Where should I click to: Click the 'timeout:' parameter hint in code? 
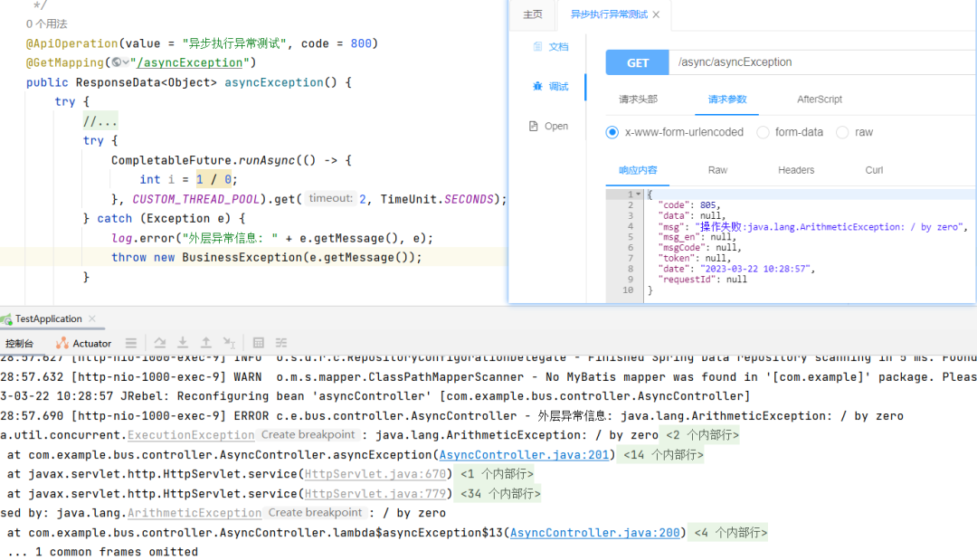tap(331, 199)
